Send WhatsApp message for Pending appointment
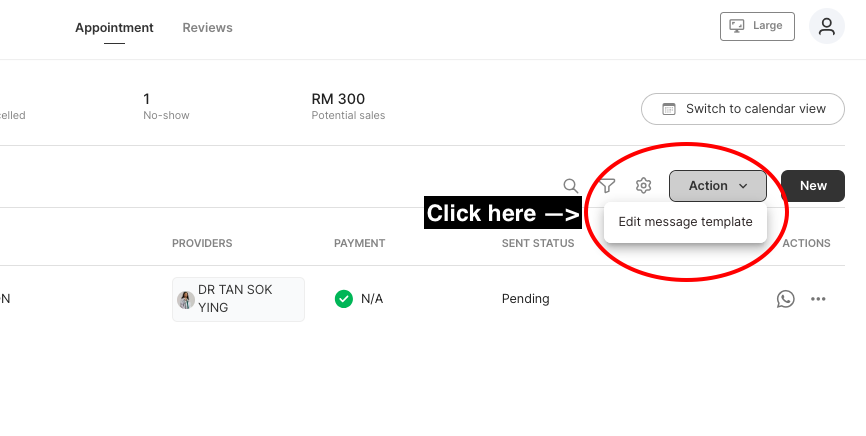 [x=785, y=299]
